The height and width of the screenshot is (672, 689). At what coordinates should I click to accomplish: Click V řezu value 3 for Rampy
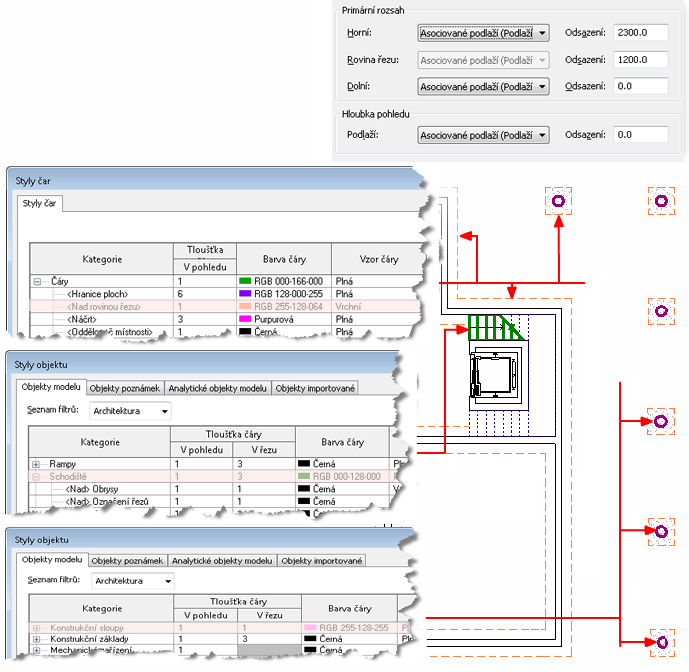point(264,464)
